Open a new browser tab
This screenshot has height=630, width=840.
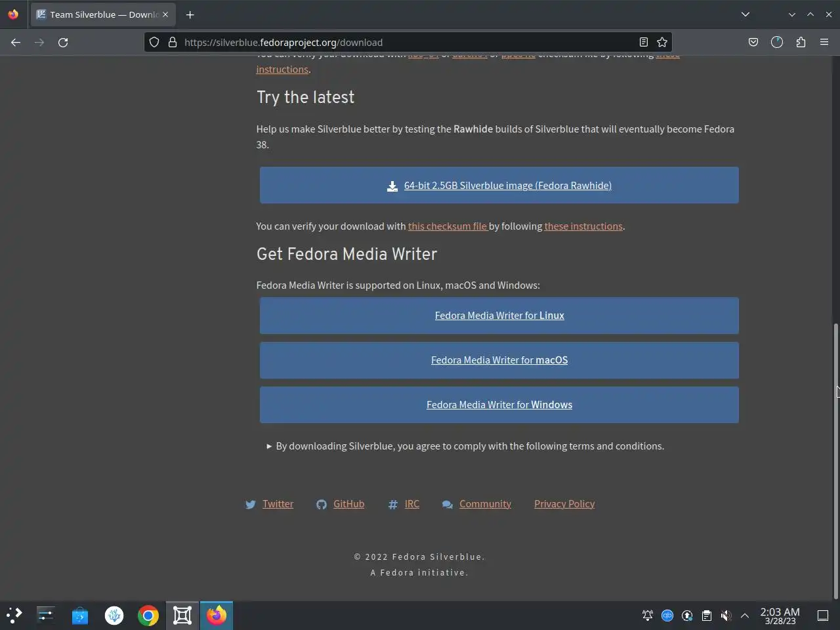click(x=190, y=14)
